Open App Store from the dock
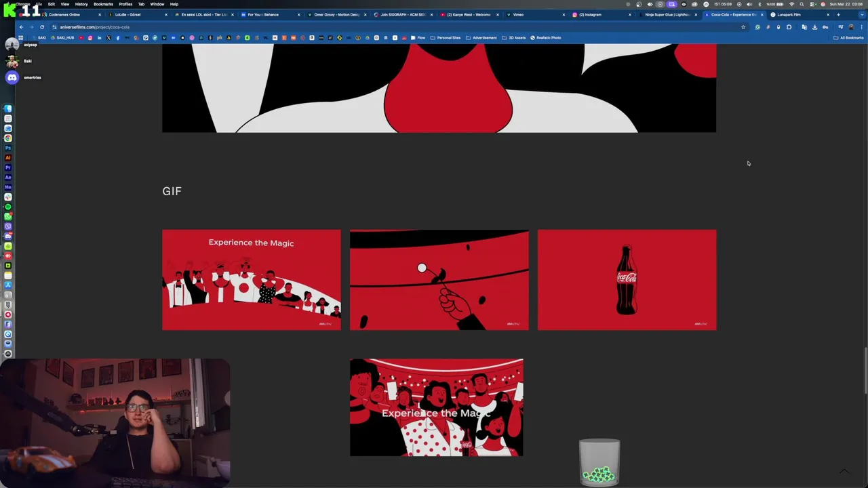868x488 pixels. click(8, 285)
